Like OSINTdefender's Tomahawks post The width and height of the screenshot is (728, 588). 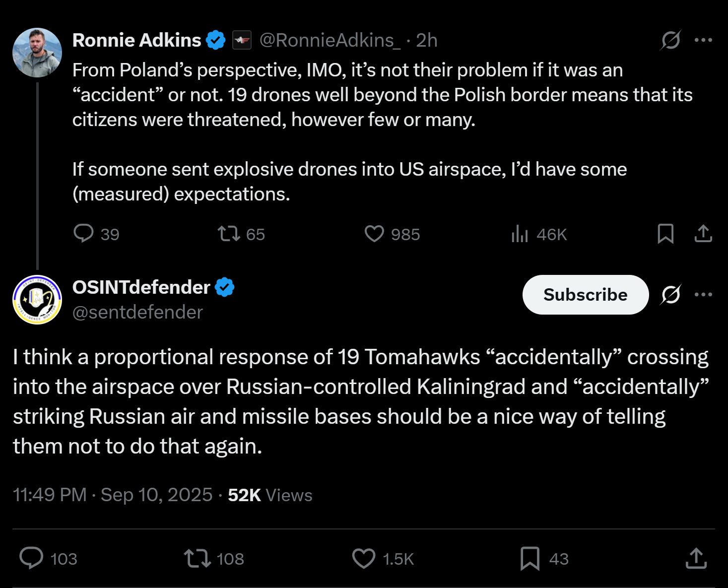364,558
